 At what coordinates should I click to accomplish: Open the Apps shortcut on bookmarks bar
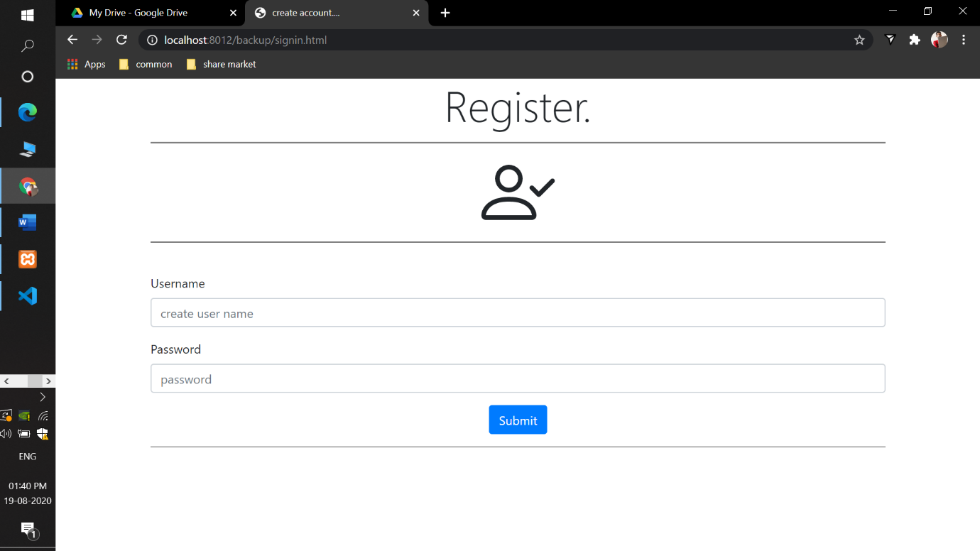point(85,64)
